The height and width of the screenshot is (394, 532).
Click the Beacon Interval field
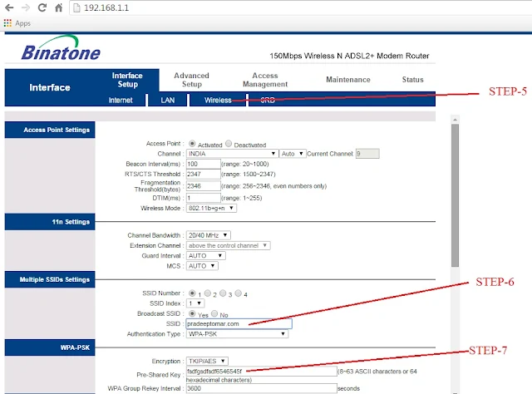click(203, 164)
